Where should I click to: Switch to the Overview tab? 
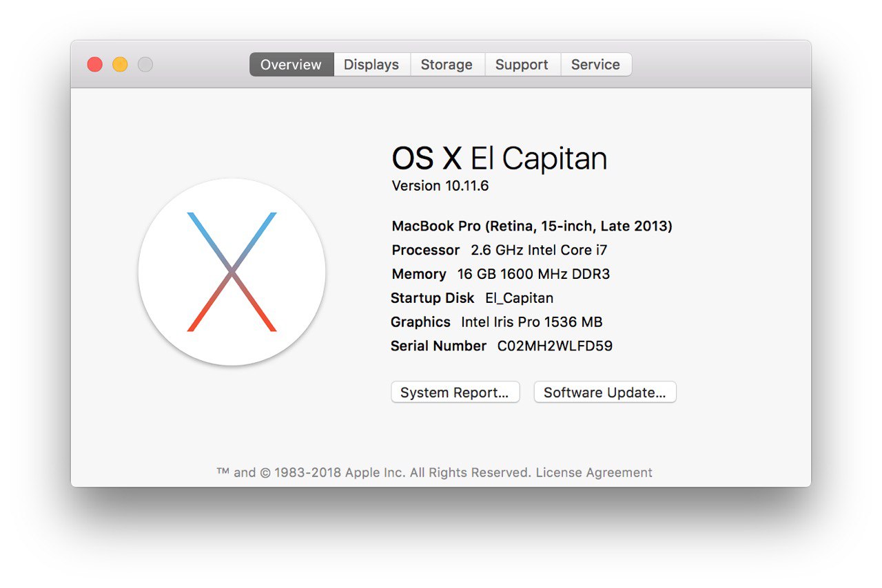click(291, 65)
